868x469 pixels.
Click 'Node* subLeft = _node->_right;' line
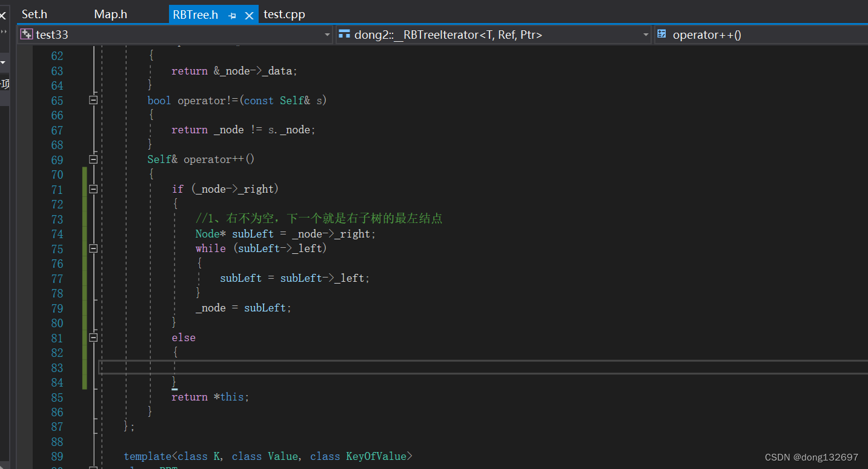(x=286, y=234)
